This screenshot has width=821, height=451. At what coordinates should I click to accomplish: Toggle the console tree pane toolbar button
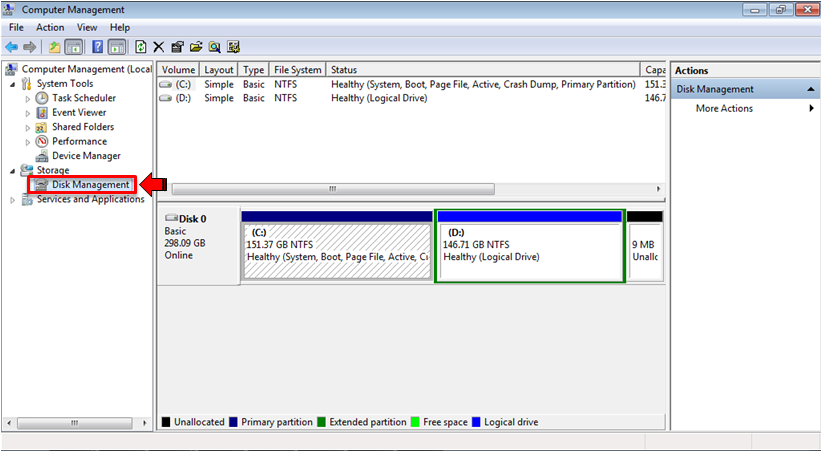click(x=74, y=47)
